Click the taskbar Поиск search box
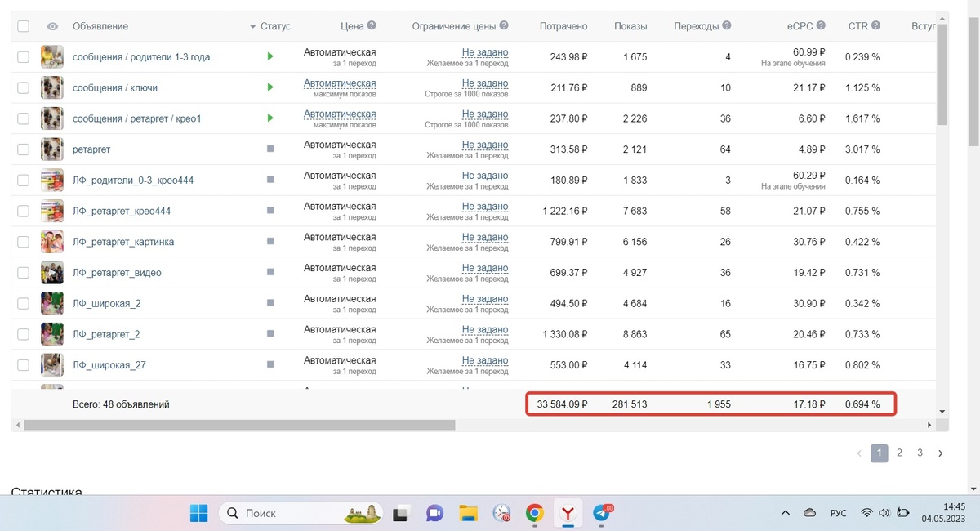Image resolution: width=980 pixels, height=531 pixels. click(301, 513)
